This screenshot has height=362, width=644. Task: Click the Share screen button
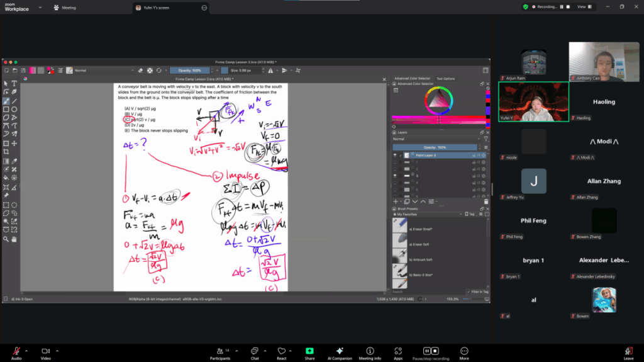pos(309,353)
